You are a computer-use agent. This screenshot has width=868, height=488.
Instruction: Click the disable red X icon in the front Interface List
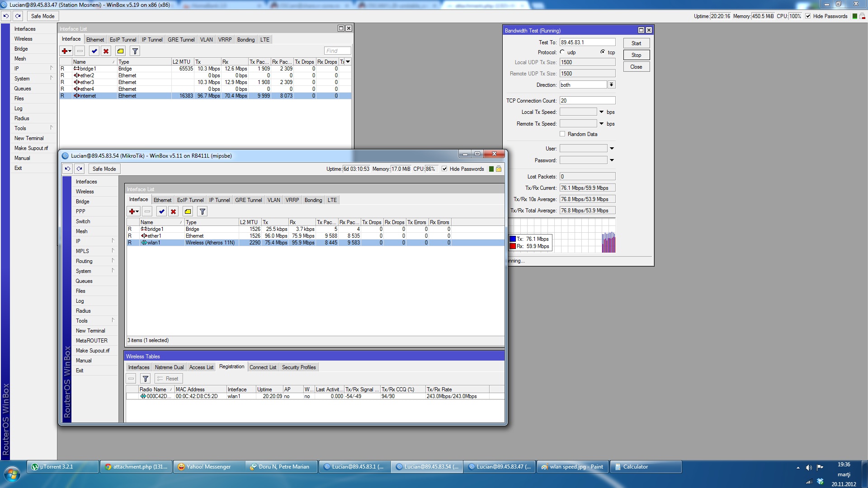click(173, 211)
